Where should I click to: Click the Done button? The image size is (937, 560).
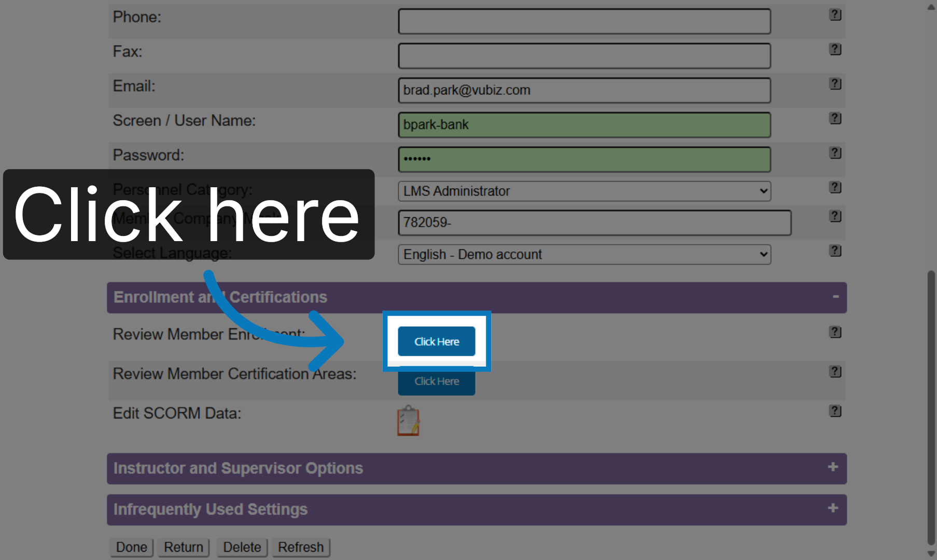point(132,548)
